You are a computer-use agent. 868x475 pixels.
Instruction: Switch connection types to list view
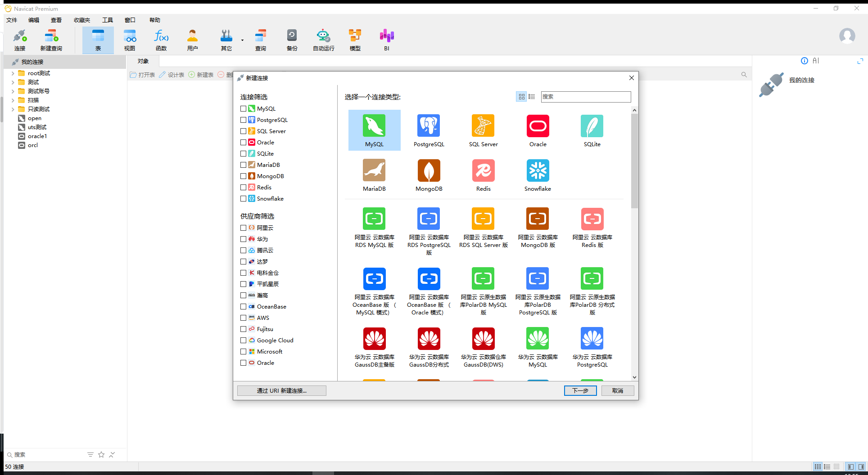[532, 97]
